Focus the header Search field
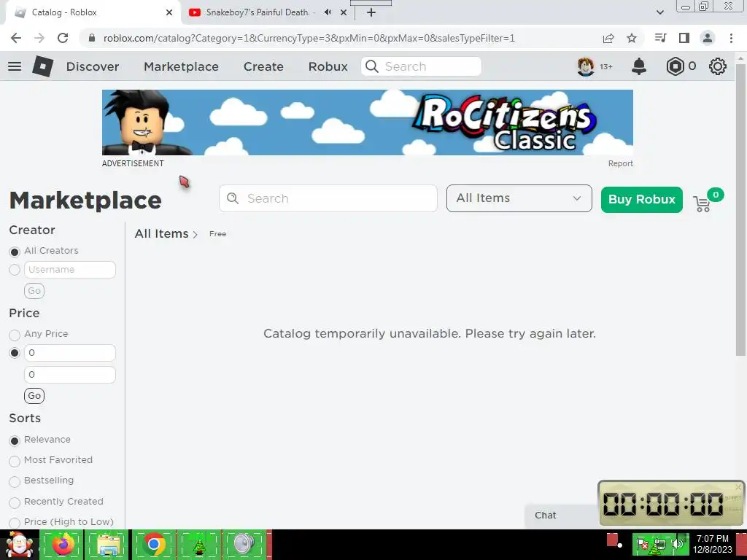Screen dimensions: 747x560 click(x=421, y=66)
